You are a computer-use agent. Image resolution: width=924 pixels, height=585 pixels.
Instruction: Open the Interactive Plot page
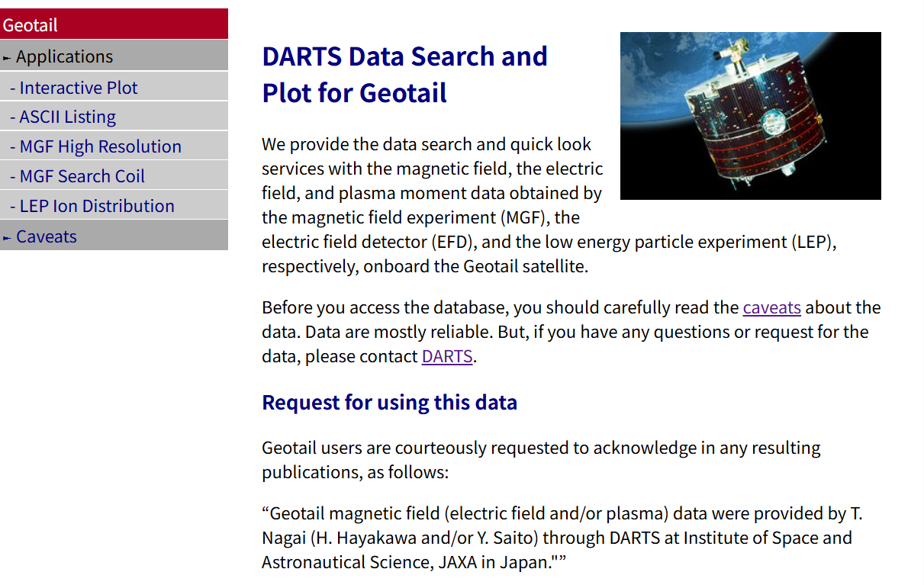click(x=79, y=88)
